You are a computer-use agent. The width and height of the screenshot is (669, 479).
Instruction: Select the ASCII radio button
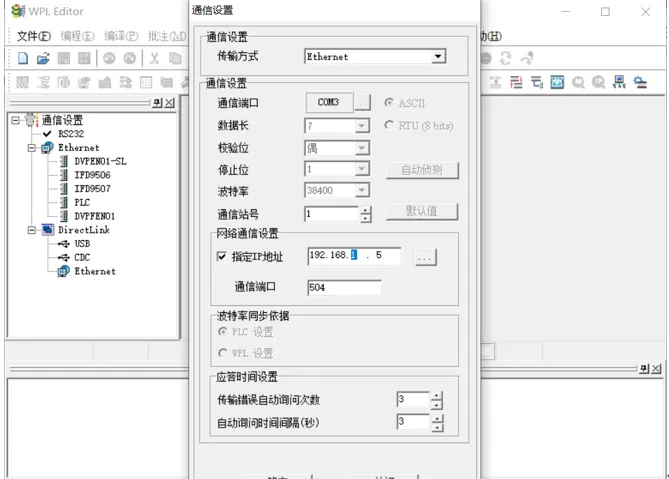pos(404,103)
